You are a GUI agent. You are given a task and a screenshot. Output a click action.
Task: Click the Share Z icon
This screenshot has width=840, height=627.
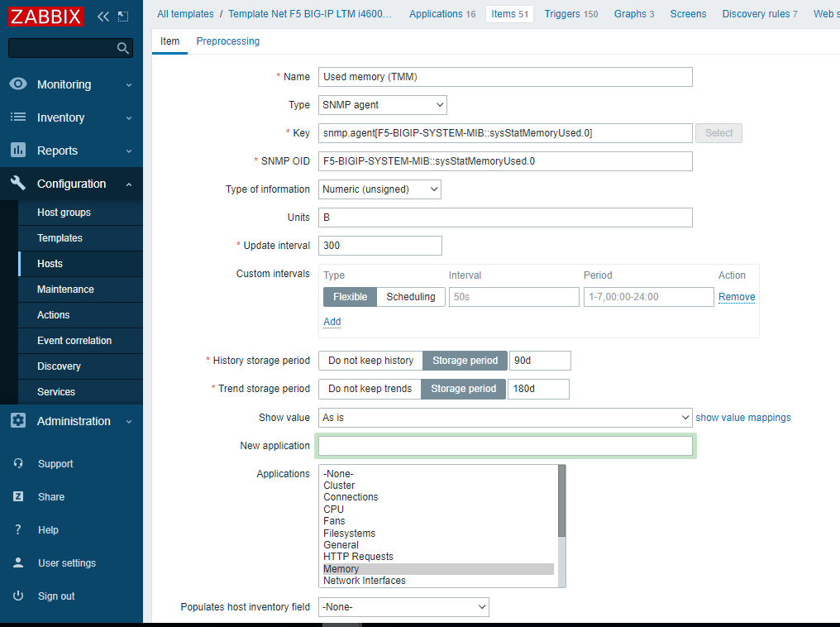18,497
